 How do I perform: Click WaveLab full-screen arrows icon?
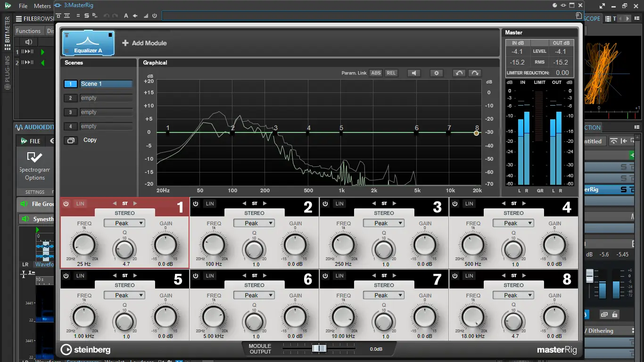coord(603,6)
